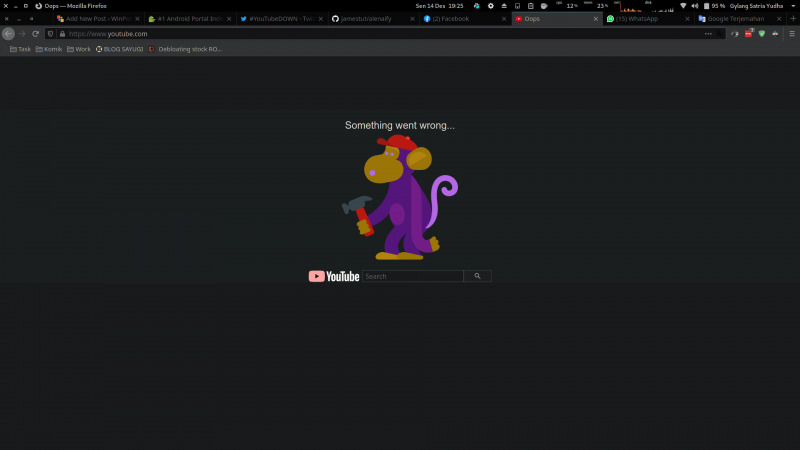Close the Google Terjemahan tab
The width and height of the screenshot is (800, 450).
tap(779, 19)
